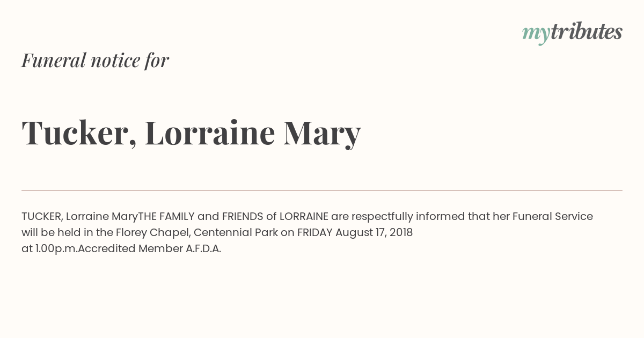Click the words "Funeral Service"
The height and width of the screenshot is (338, 644).
pyautogui.click(x=553, y=217)
